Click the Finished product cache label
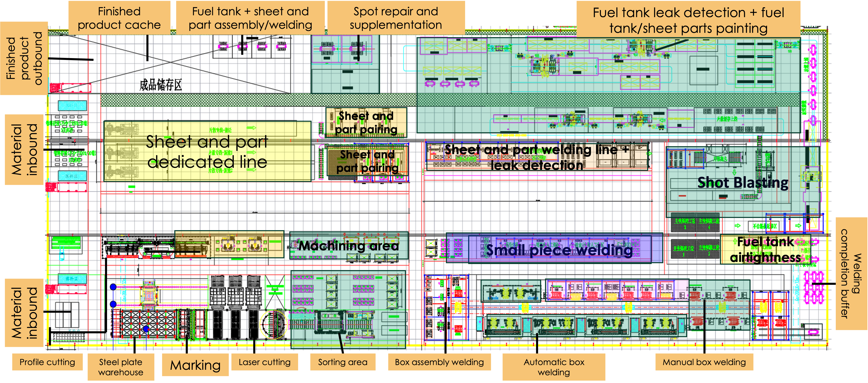The width and height of the screenshot is (868, 383). [119, 18]
